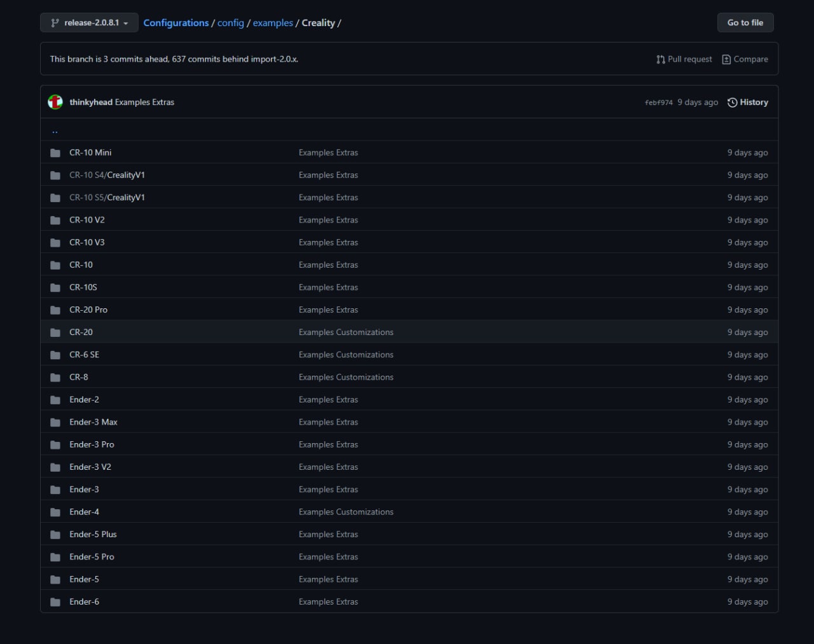The height and width of the screenshot is (644, 814).
Task: Click the 9 days ago timestamp for Ender-2
Action: (747, 400)
